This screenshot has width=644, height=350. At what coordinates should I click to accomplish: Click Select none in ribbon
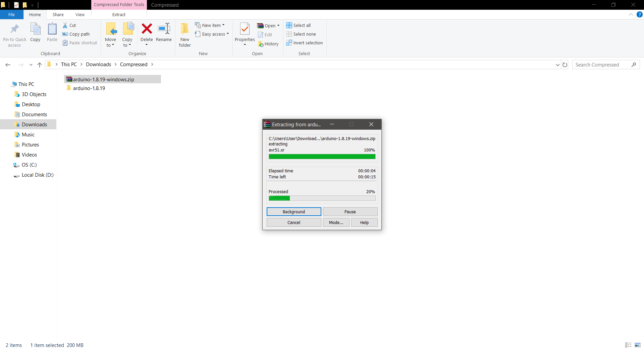coord(301,34)
